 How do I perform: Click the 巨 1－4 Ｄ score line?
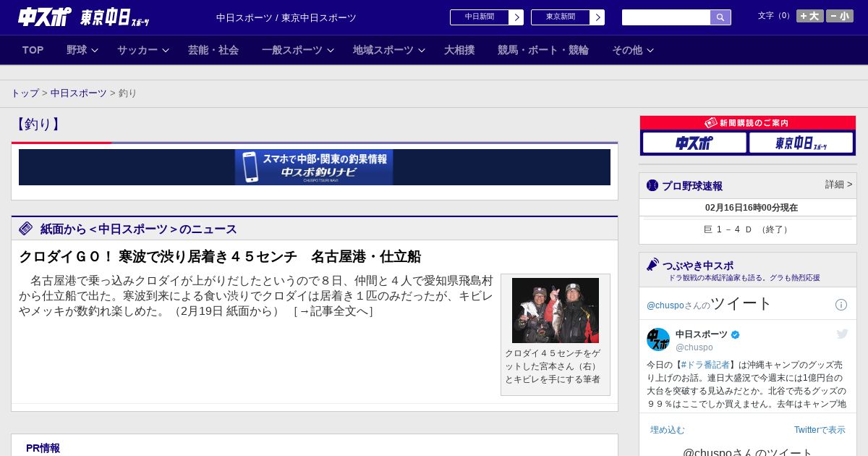pyautogui.click(x=748, y=229)
